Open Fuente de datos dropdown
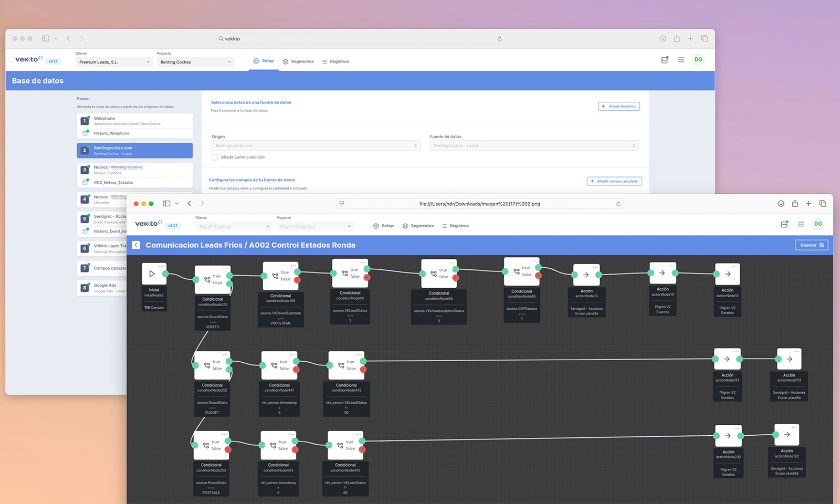Screen dimensions: 840x504 (534, 145)
